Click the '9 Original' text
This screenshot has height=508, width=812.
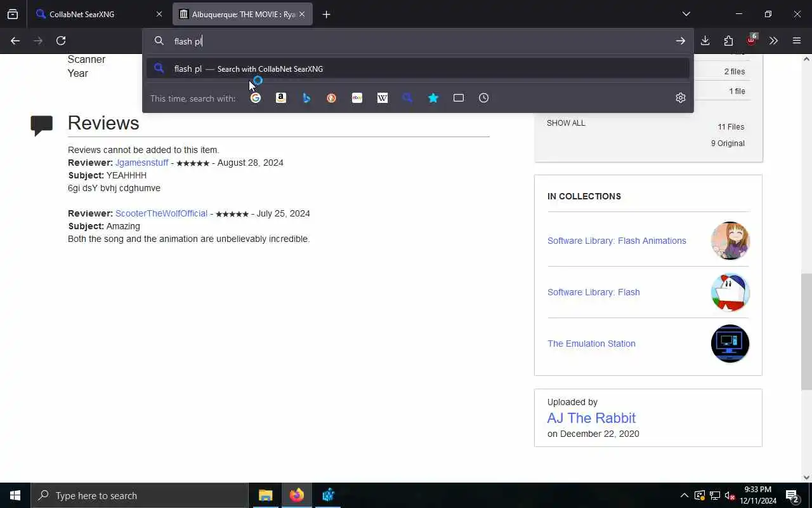click(728, 144)
